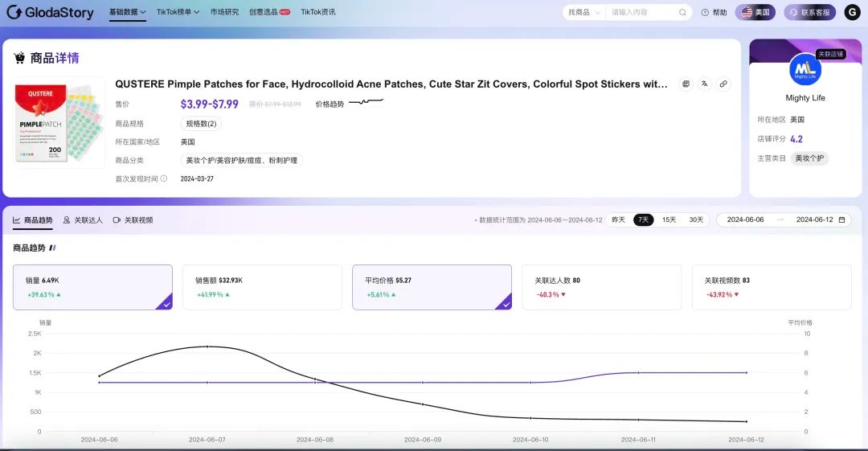This screenshot has height=451, width=868.
Task: Click info icon beside 首次发现时间
Action: tap(164, 178)
